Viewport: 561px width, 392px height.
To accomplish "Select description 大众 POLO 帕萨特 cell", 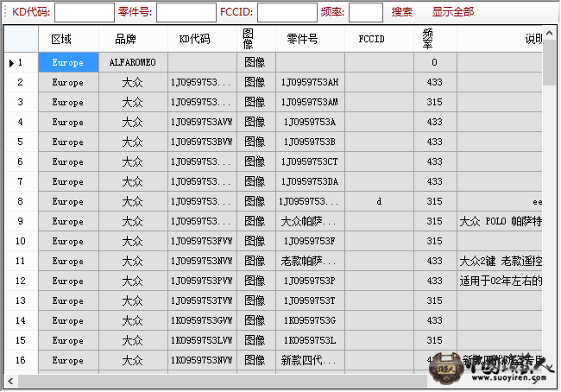I will click(x=500, y=221).
